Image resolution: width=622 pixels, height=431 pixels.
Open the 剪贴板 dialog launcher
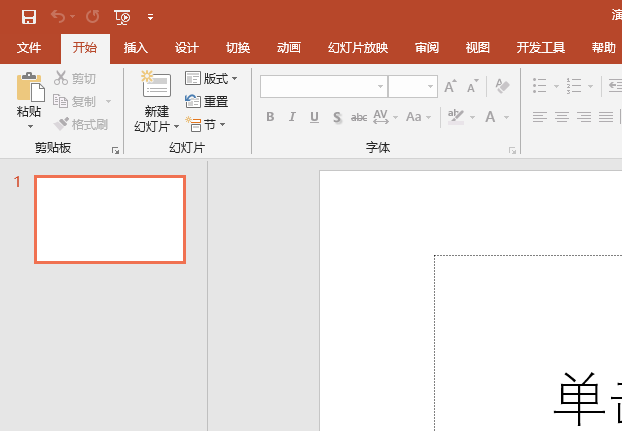(x=115, y=150)
